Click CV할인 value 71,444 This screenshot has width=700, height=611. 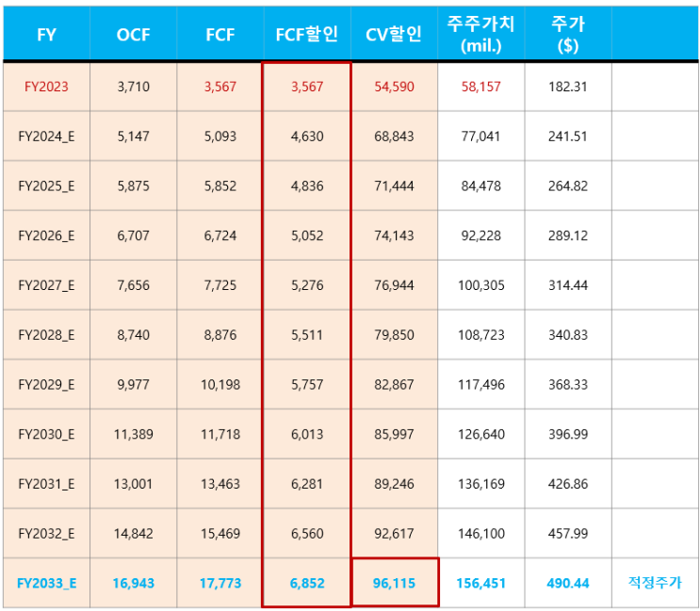394,185
